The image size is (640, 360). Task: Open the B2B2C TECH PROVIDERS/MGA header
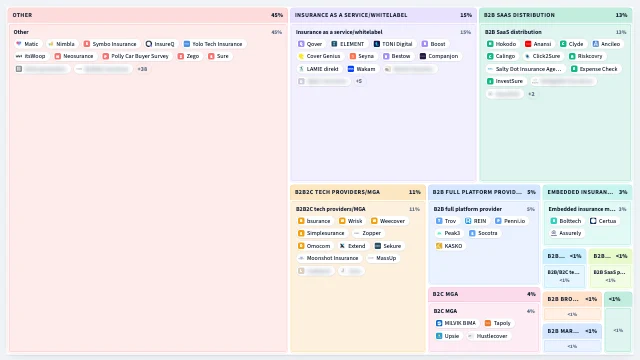coord(358,192)
